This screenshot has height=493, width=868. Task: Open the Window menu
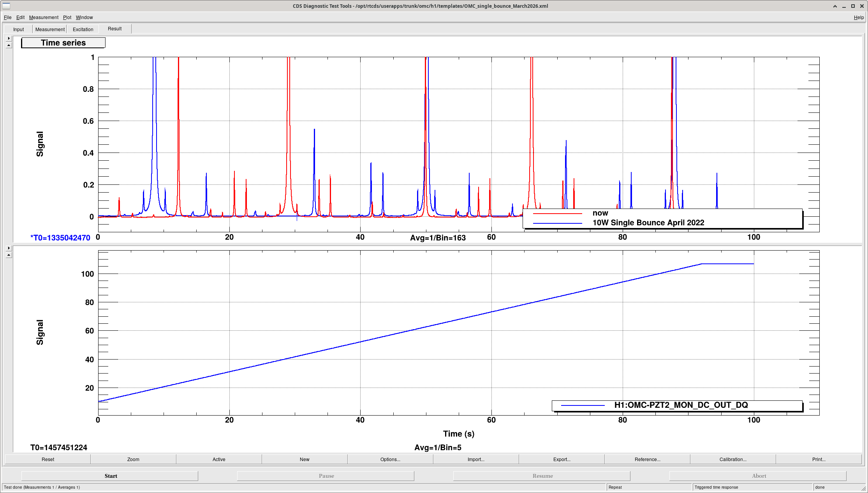84,18
